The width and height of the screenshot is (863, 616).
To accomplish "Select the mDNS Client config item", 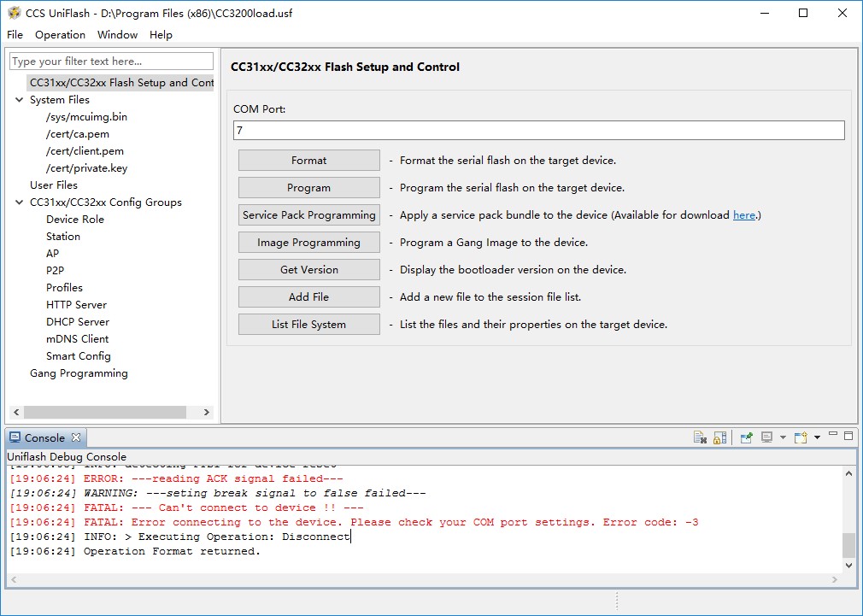I will [78, 338].
